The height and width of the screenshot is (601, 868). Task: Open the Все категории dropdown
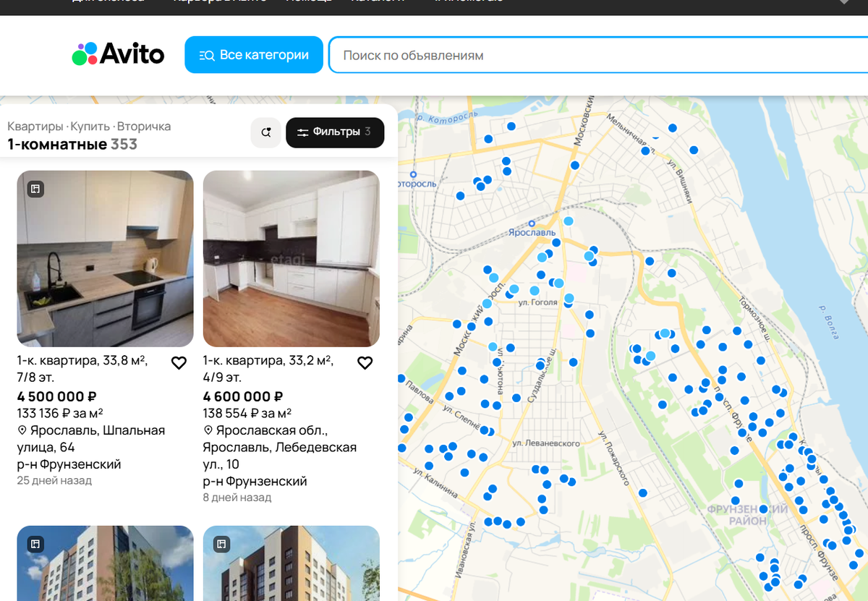coord(253,54)
